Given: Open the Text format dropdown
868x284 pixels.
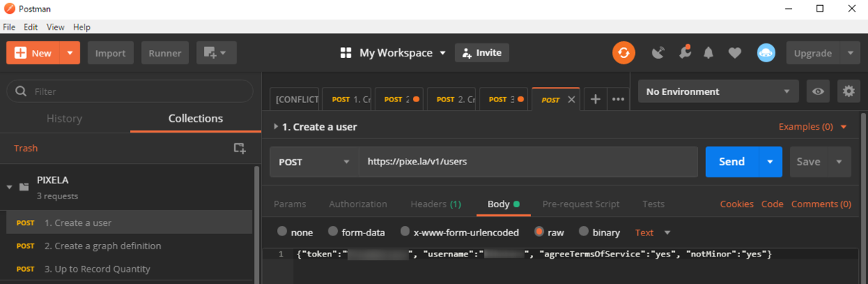Looking at the screenshot, I should [652, 233].
